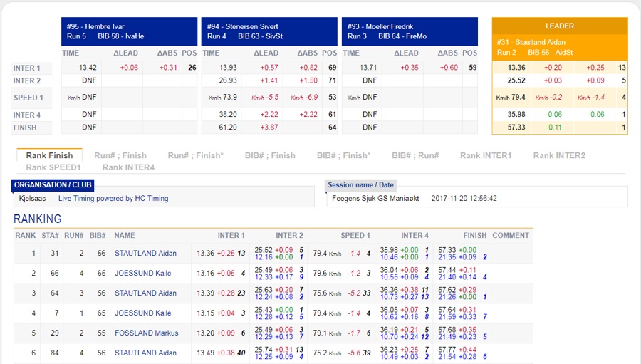Click INTER 1 column header in ranking table
This screenshot has height=364, width=641.
pyautogui.click(x=231, y=236)
